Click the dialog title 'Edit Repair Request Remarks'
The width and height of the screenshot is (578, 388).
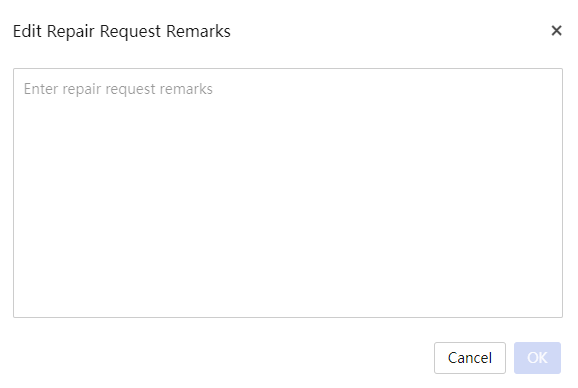click(122, 31)
